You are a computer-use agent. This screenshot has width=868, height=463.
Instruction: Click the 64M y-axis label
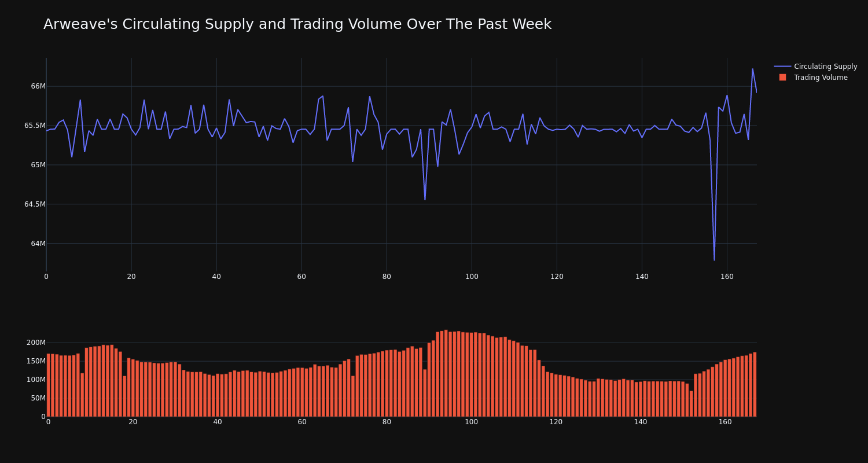pyautogui.click(x=38, y=244)
